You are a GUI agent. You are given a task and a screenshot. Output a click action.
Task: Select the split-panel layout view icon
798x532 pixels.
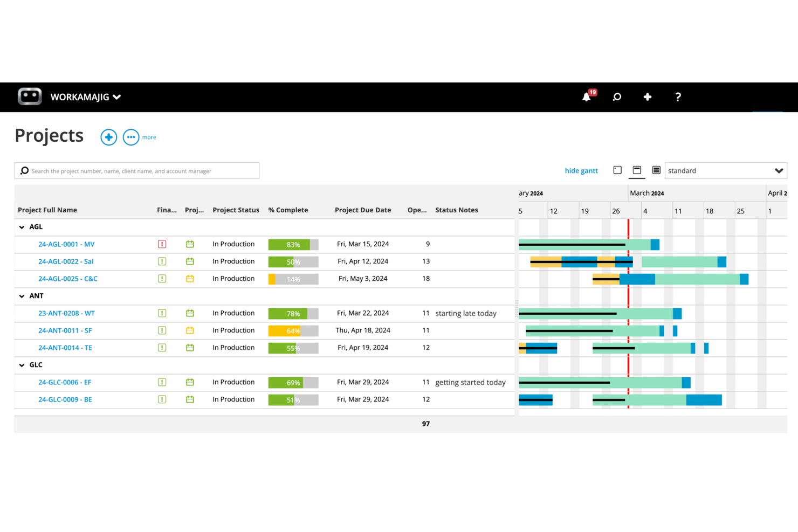coord(637,170)
